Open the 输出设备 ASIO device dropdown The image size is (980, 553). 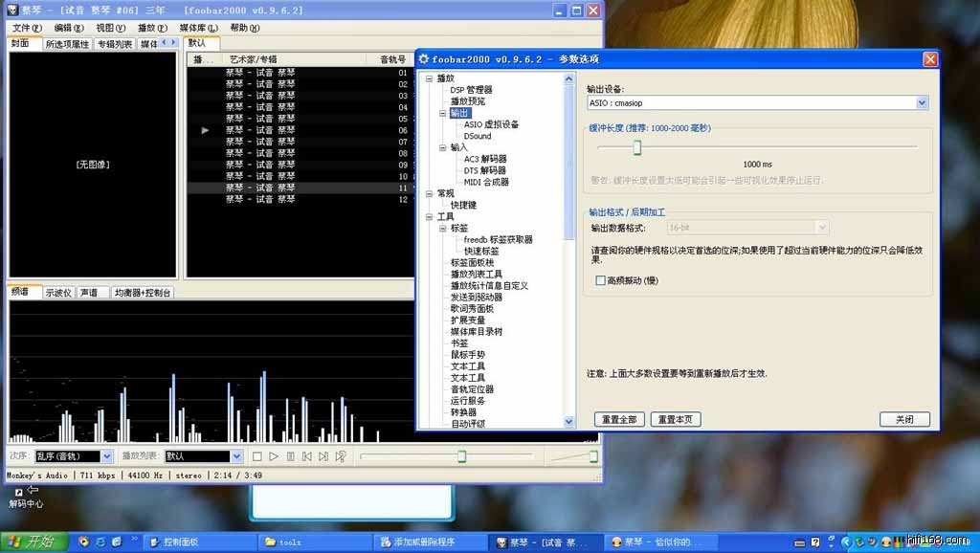pyautogui.click(x=922, y=102)
